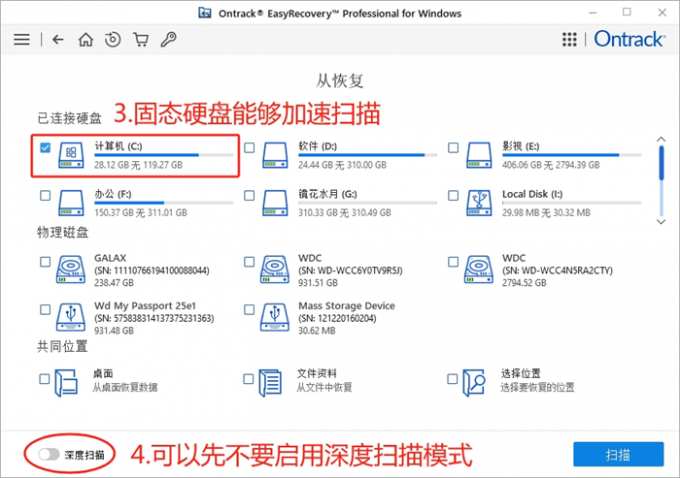
Task: Click the WDC 931.51 GB disk icon
Action: (275, 269)
